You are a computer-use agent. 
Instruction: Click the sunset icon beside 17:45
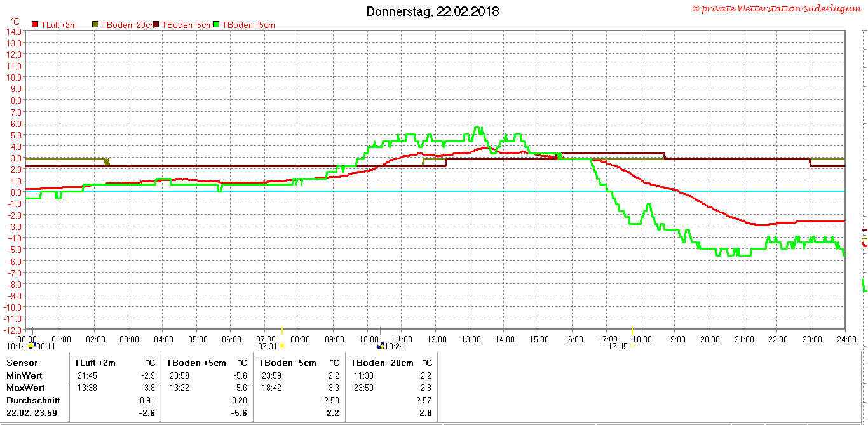632,347
